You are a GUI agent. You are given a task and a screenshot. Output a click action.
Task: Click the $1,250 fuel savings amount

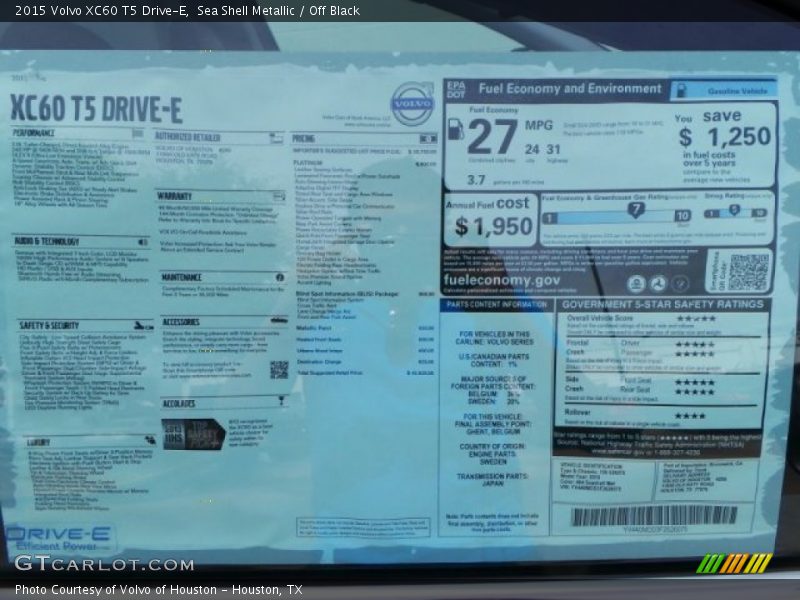tap(724, 137)
